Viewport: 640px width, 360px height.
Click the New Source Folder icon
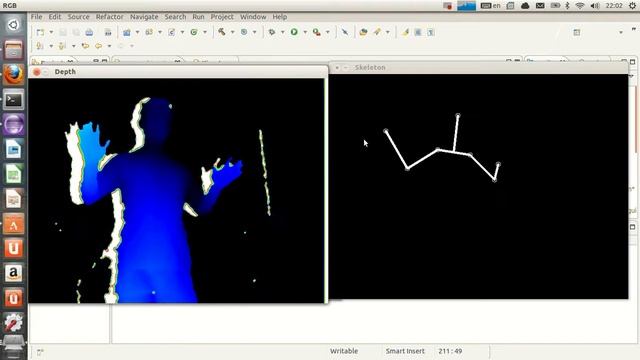point(149,32)
